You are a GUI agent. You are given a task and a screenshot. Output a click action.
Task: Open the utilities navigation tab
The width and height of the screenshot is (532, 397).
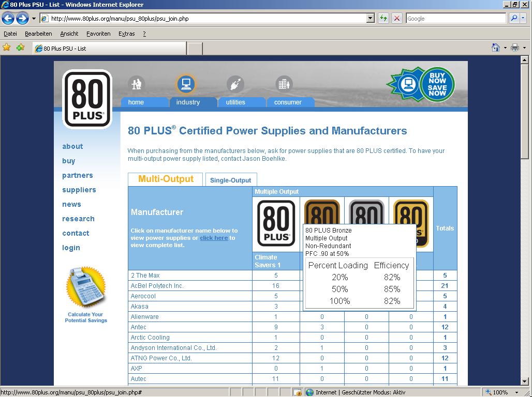tap(242, 102)
